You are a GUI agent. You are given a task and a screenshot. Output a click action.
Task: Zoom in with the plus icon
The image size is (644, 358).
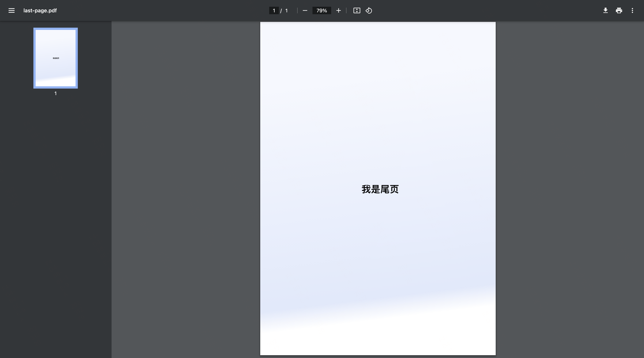[338, 10]
